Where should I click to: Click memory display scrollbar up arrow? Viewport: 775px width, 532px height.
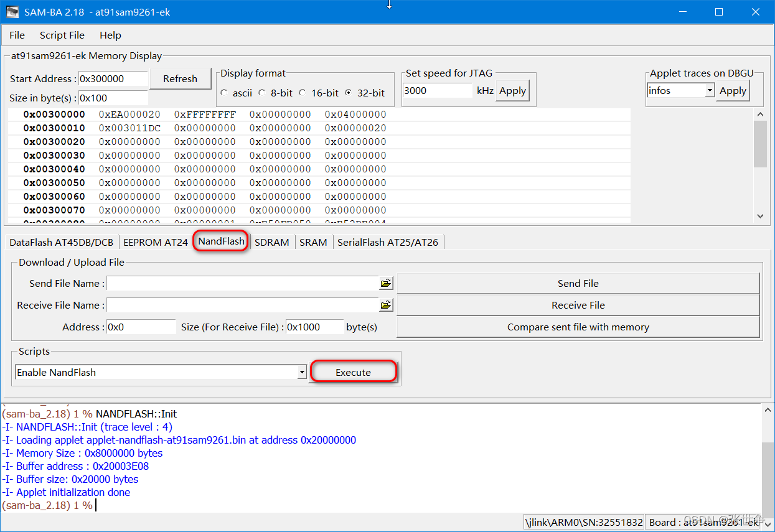[760, 114]
